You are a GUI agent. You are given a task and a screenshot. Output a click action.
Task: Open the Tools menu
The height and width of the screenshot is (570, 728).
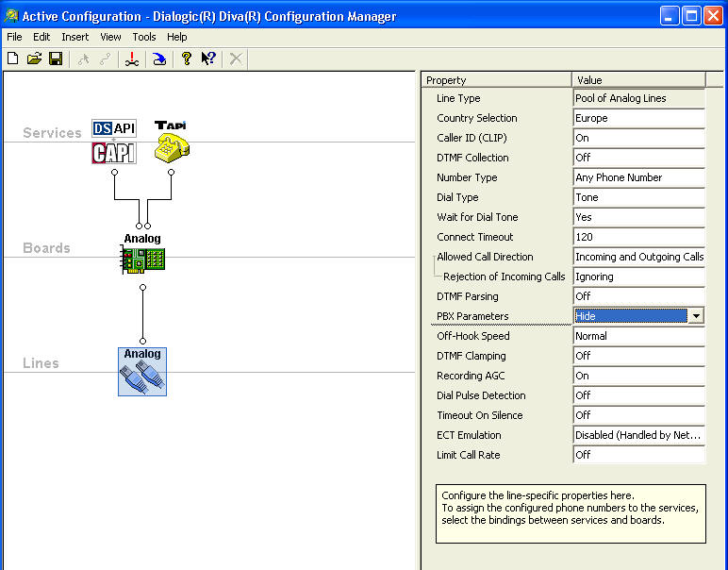[x=144, y=37]
